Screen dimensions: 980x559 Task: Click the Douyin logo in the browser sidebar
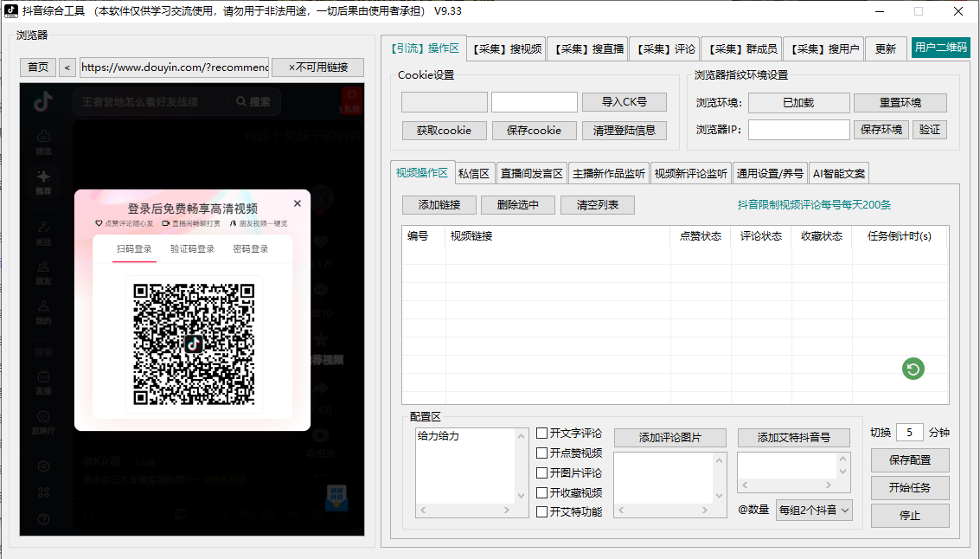43,101
